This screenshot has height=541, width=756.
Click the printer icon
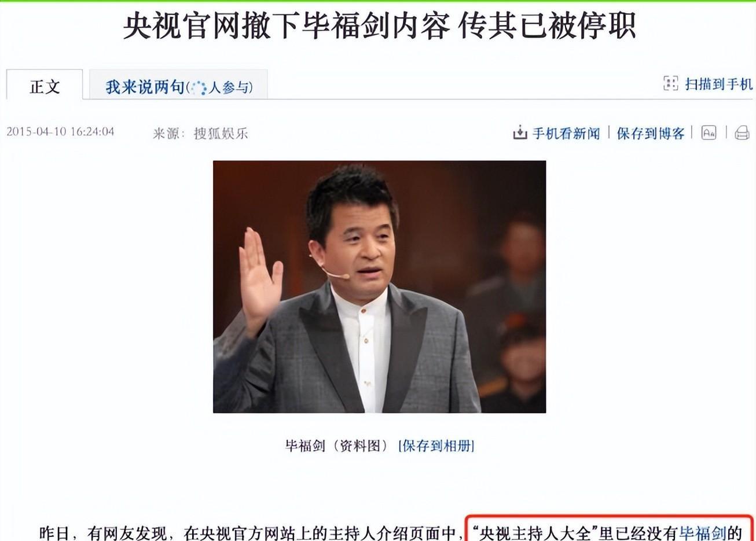coord(742,133)
